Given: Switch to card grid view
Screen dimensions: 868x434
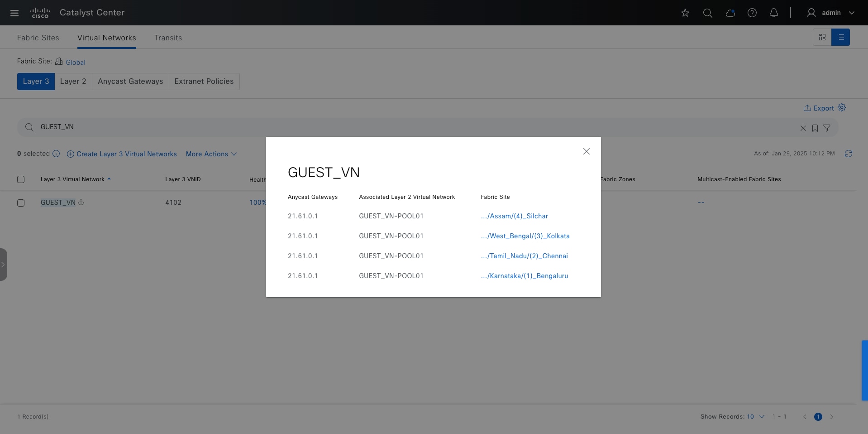Looking at the screenshot, I should [822, 37].
